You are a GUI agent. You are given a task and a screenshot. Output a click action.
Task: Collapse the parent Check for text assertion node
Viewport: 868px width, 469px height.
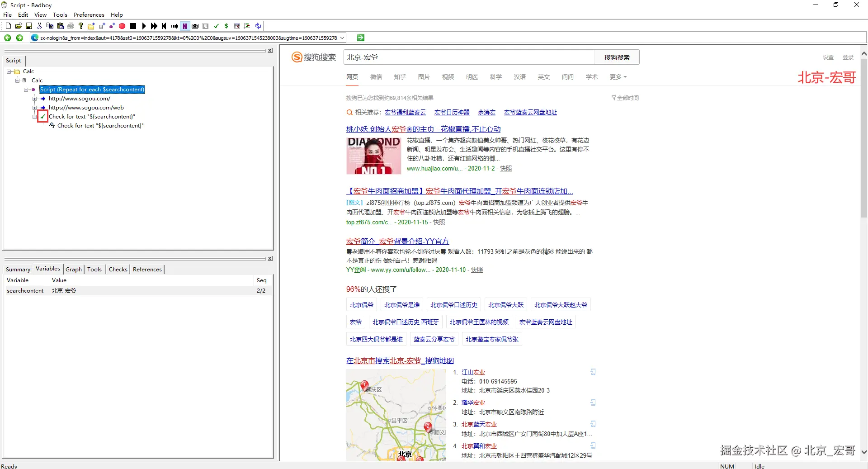pyautogui.click(x=35, y=117)
